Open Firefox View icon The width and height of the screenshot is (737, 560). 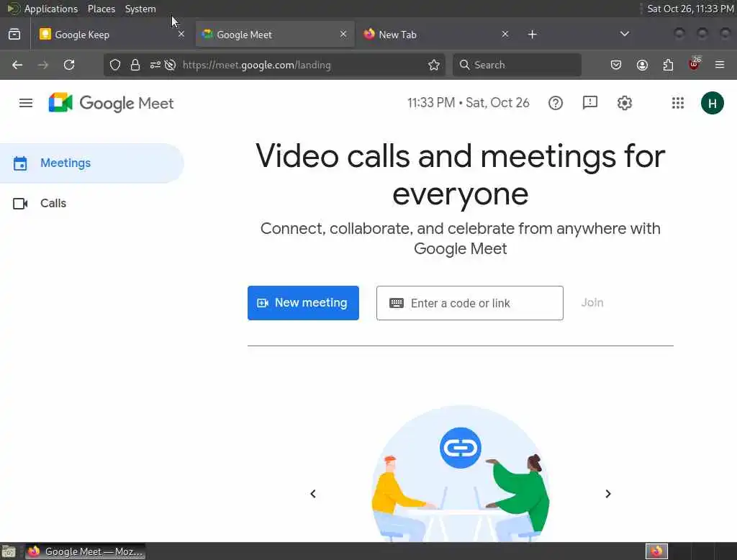click(x=14, y=35)
